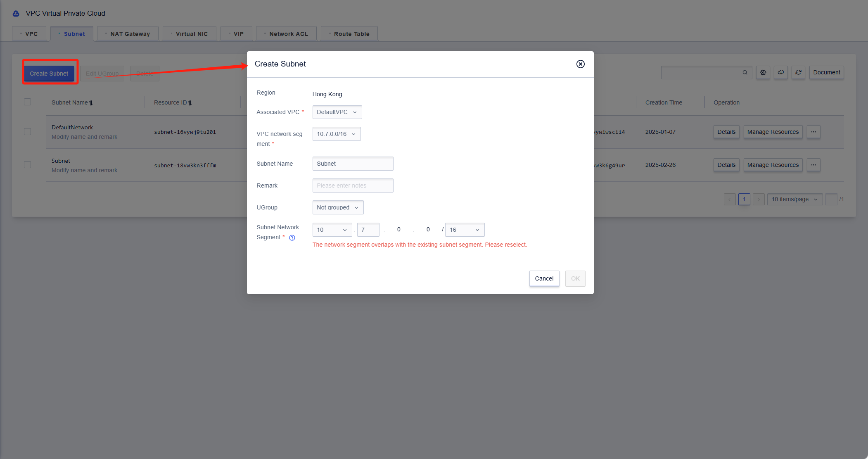Toggle the select-all checkbox in table header

pos(28,102)
